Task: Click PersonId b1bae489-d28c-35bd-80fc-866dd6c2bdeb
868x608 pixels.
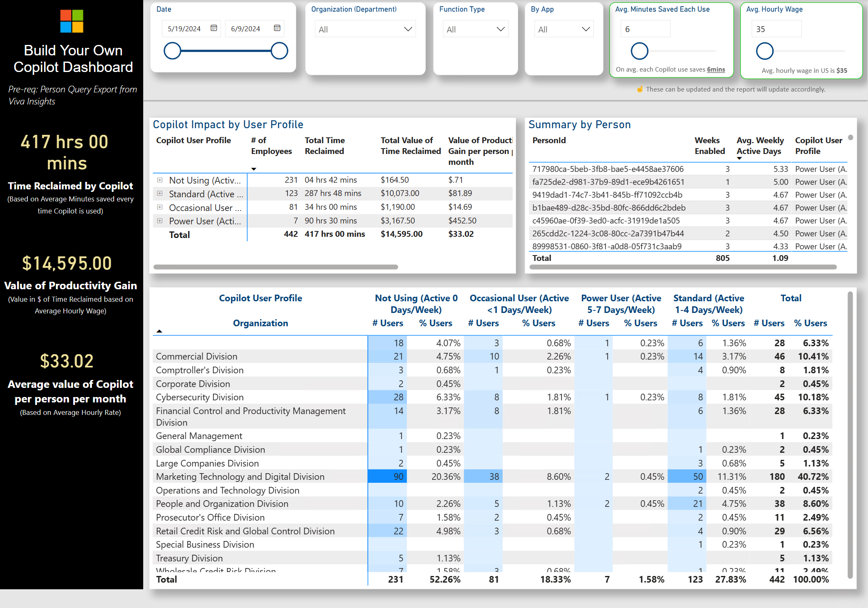Action: point(609,208)
